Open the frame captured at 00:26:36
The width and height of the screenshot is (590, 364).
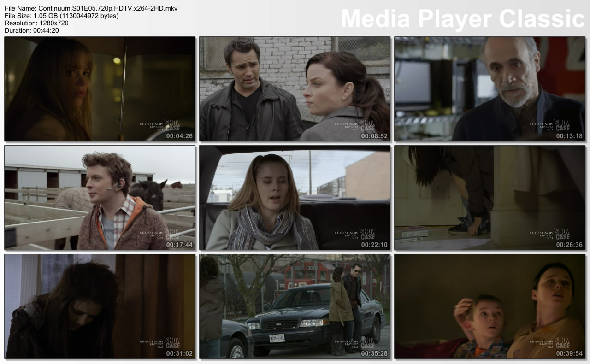click(x=490, y=198)
